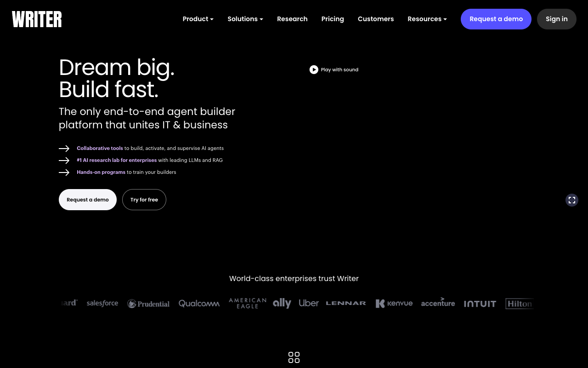Open the Pricing page
This screenshot has width=588, height=368.
(333, 19)
